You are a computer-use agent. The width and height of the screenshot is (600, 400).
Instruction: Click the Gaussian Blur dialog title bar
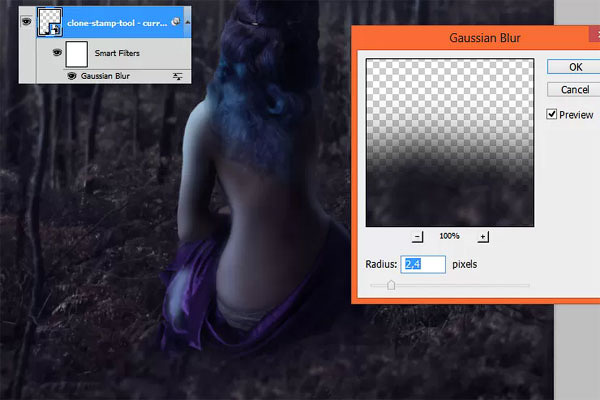click(x=478, y=38)
